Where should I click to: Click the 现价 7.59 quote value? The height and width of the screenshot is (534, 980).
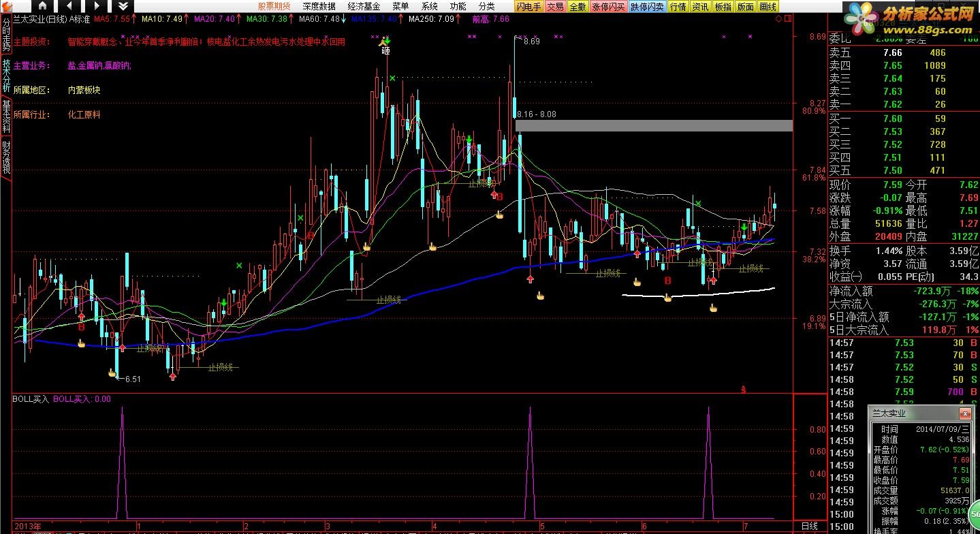[893, 185]
